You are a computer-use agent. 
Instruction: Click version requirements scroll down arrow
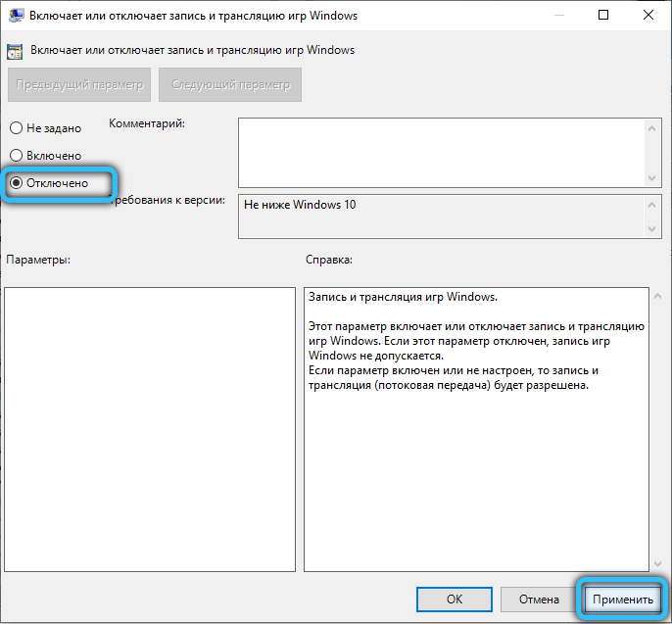[651, 229]
